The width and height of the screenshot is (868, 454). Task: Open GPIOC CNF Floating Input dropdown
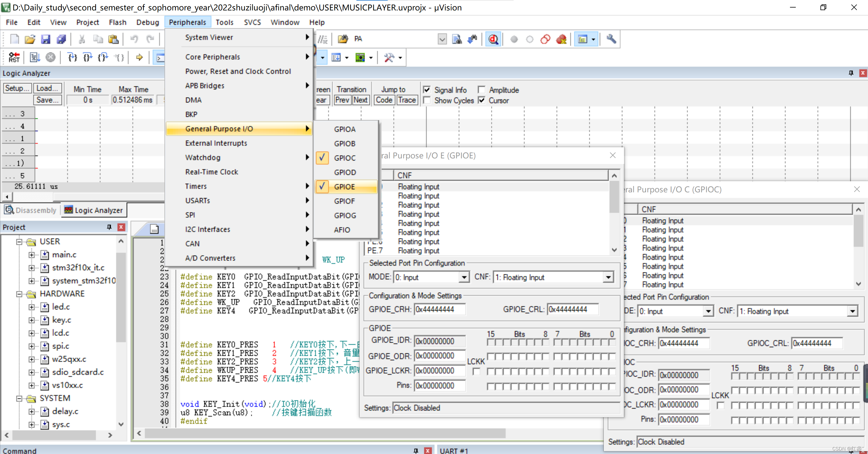(x=852, y=311)
